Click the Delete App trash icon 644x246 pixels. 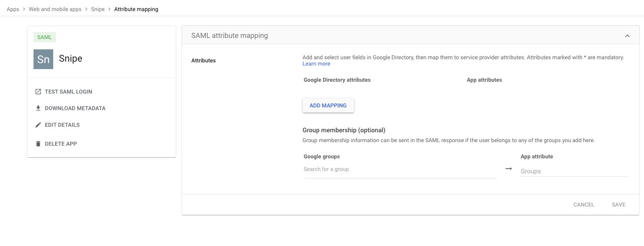point(38,144)
